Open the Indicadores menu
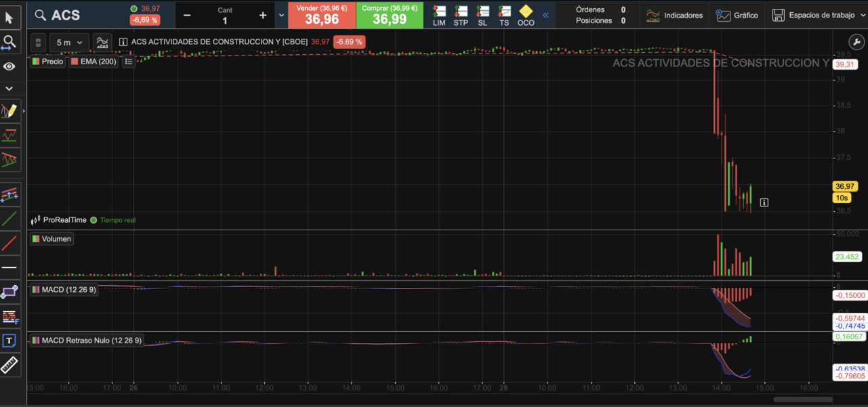The width and height of the screenshot is (868, 407). click(674, 15)
